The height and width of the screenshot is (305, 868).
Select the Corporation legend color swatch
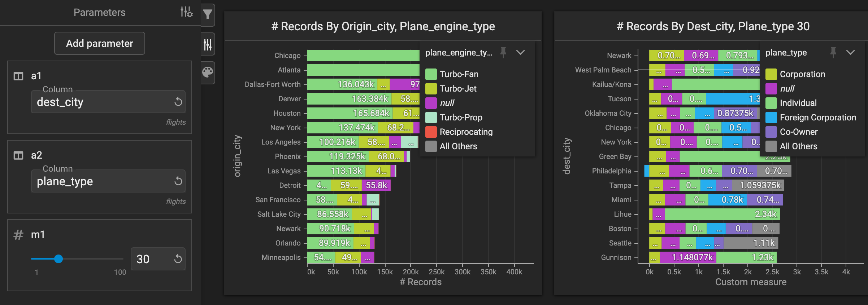tap(771, 74)
